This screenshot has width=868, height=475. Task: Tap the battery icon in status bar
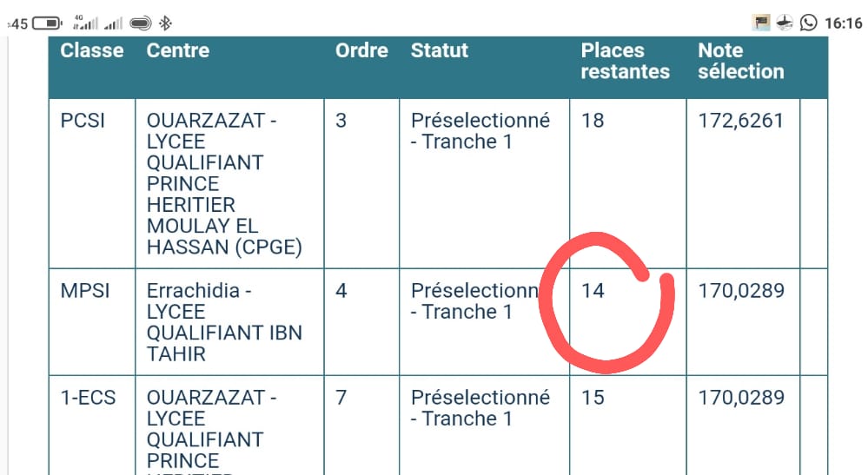click(48, 23)
